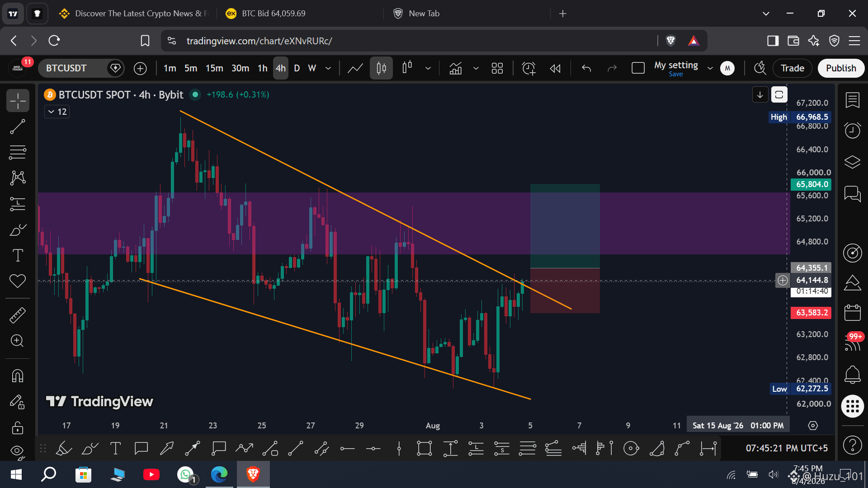Click the Publish button
The width and height of the screenshot is (868, 488).
841,68
